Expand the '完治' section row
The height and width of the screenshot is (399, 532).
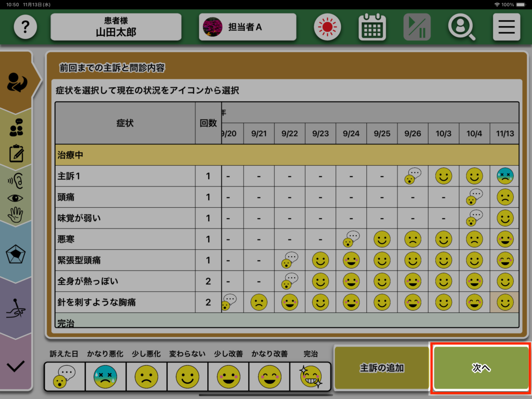pos(287,322)
